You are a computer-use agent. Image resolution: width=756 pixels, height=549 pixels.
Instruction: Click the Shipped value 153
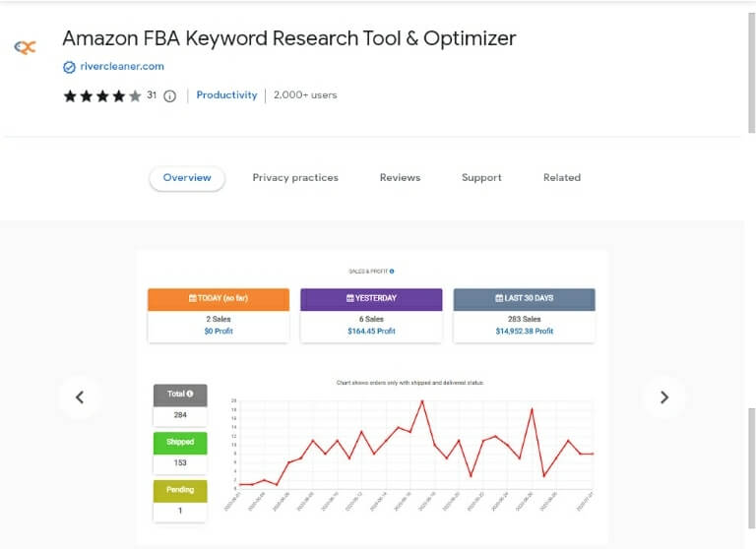point(180,462)
